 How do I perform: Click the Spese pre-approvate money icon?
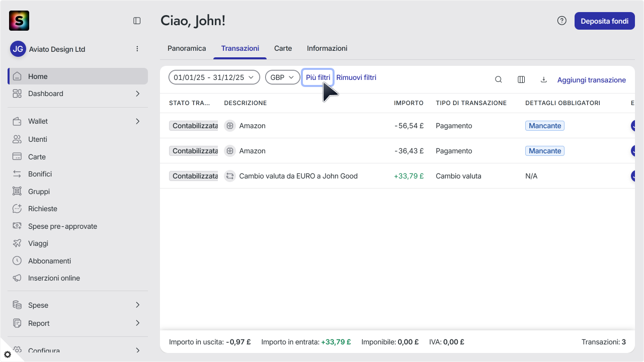pyautogui.click(x=17, y=226)
